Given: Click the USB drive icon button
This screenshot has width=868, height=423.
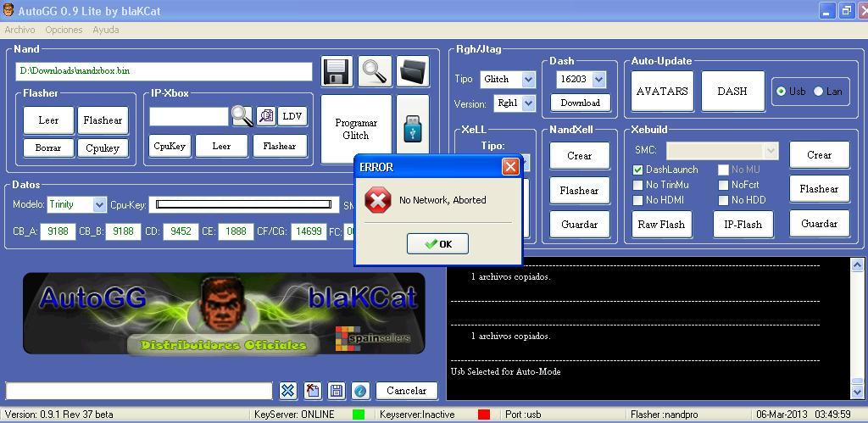Looking at the screenshot, I should point(412,129).
